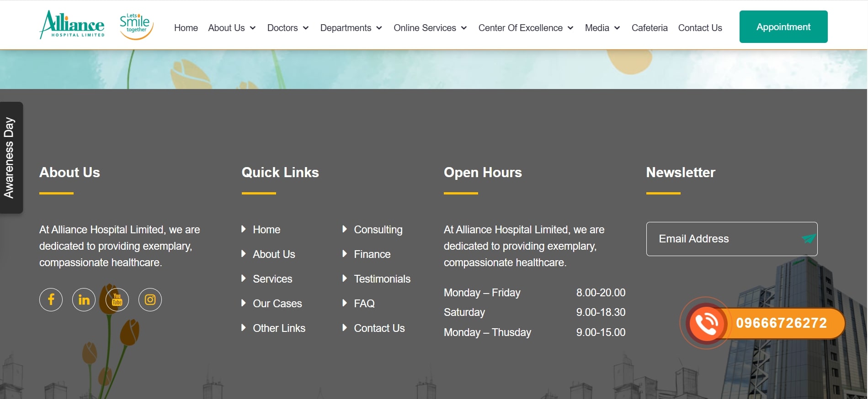Screen dimensions: 868x399
Task: Open the YouTube social icon
Action: coord(117,300)
